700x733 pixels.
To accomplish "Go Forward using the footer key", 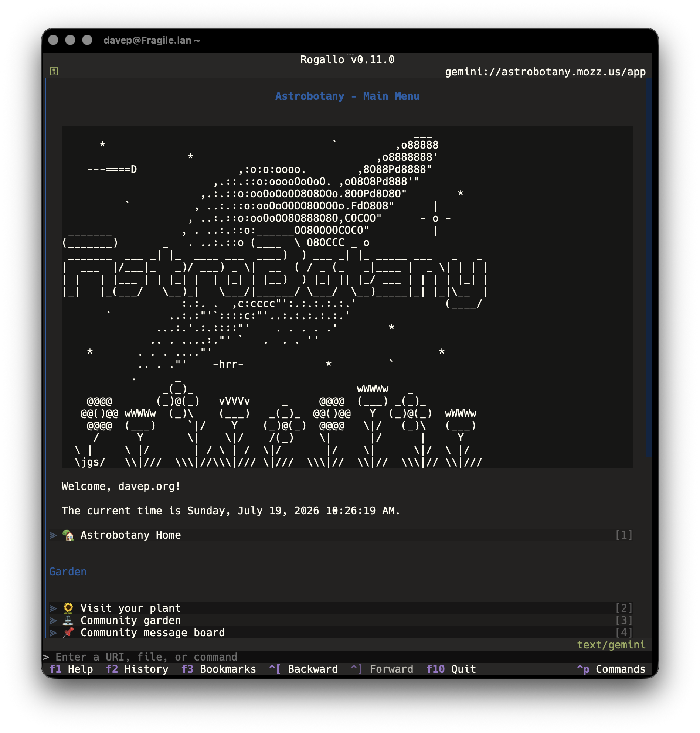I will click(x=382, y=669).
